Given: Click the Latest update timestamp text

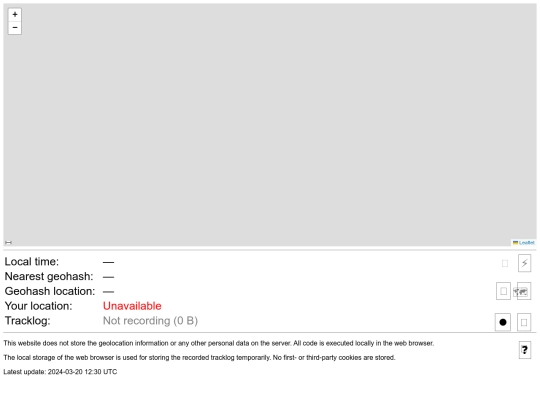Looking at the screenshot, I should (x=60, y=372).
